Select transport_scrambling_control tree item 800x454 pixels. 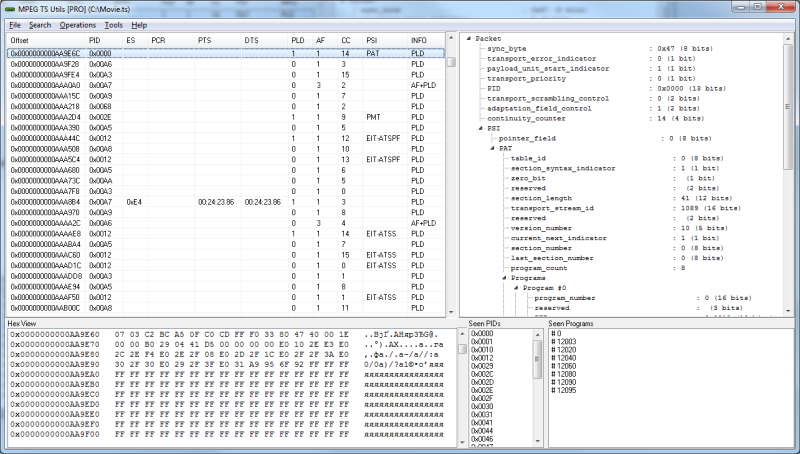pyautogui.click(x=547, y=98)
